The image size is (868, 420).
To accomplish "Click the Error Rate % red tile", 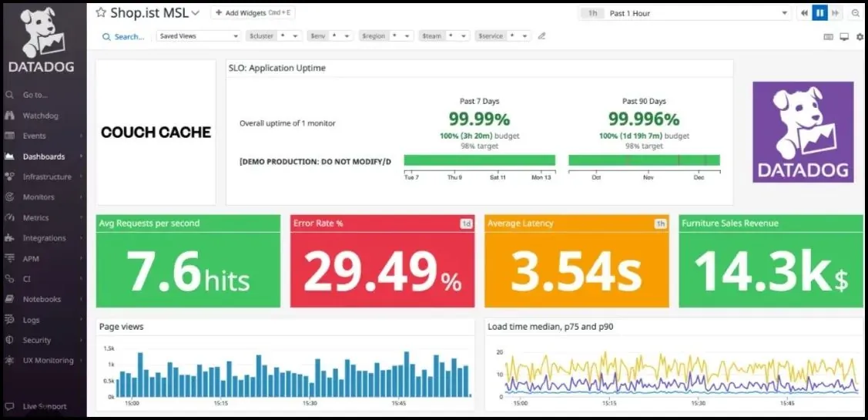I will [x=382, y=261].
